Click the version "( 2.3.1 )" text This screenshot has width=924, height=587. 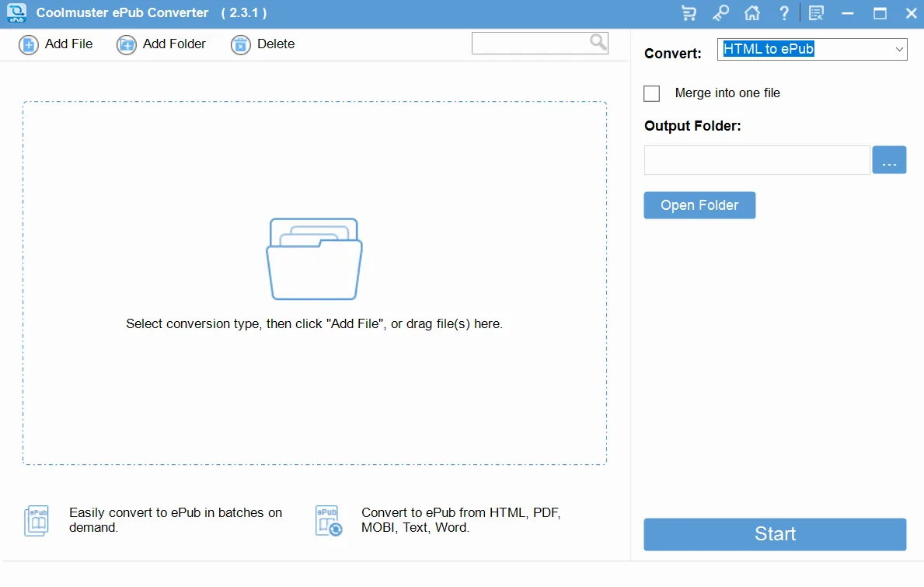244,13
